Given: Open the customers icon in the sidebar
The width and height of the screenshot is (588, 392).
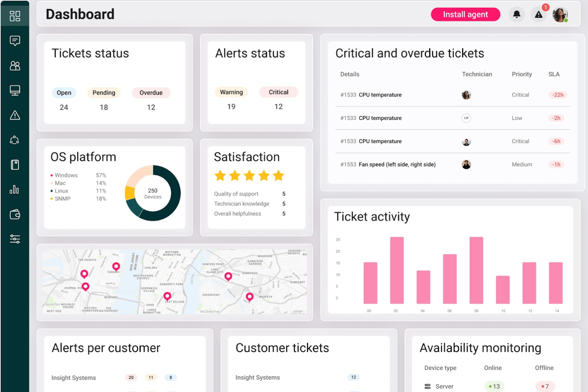Looking at the screenshot, I should pyautogui.click(x=15, y=66).
